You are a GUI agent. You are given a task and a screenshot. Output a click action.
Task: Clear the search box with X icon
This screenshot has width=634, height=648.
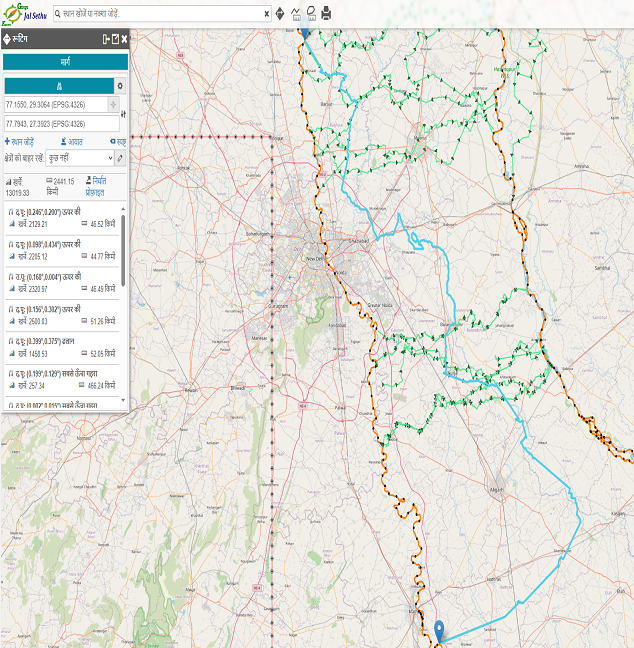266,15
